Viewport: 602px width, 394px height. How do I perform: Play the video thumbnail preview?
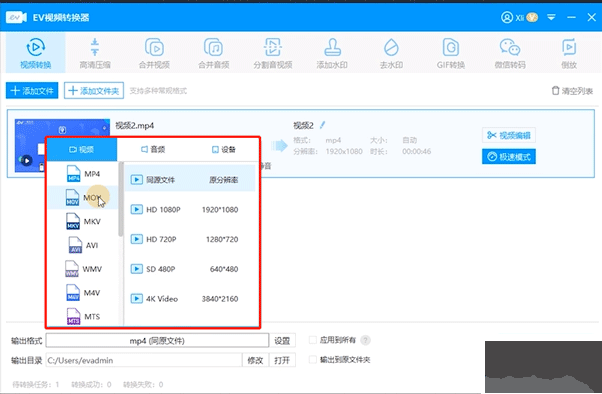coord(26,160)
